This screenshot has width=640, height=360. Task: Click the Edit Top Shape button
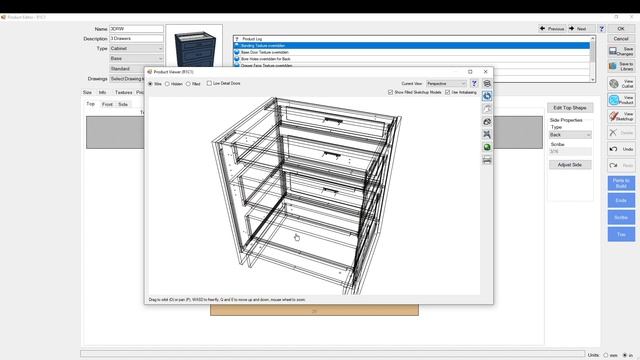(570, 108)
